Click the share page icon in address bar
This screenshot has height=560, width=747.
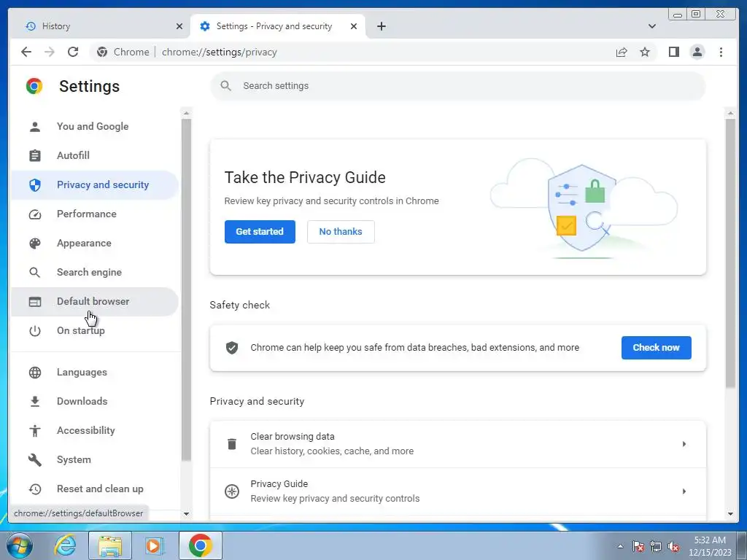pos(622,52)
